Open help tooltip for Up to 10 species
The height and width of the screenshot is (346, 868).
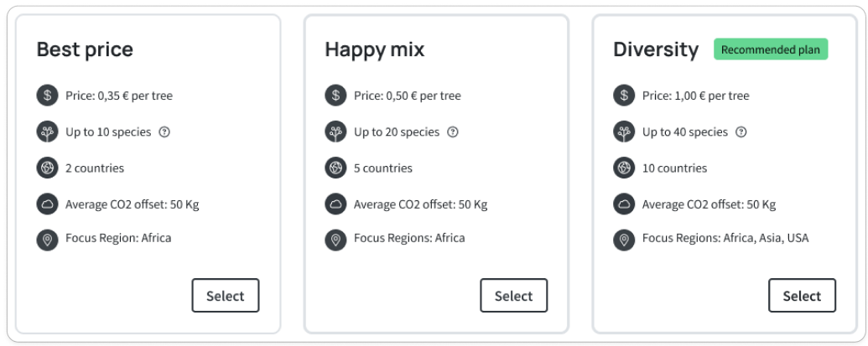164,132
